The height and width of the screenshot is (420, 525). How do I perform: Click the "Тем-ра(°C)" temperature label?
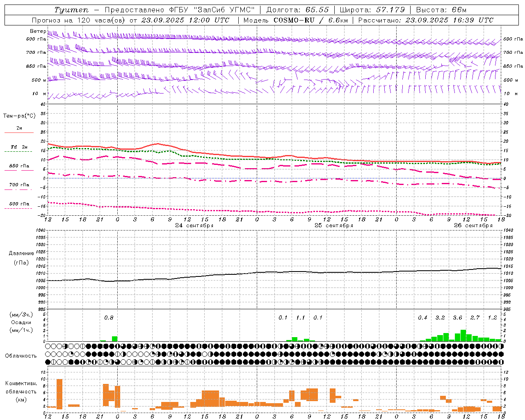pyautogui.click(x=19, y=116)
